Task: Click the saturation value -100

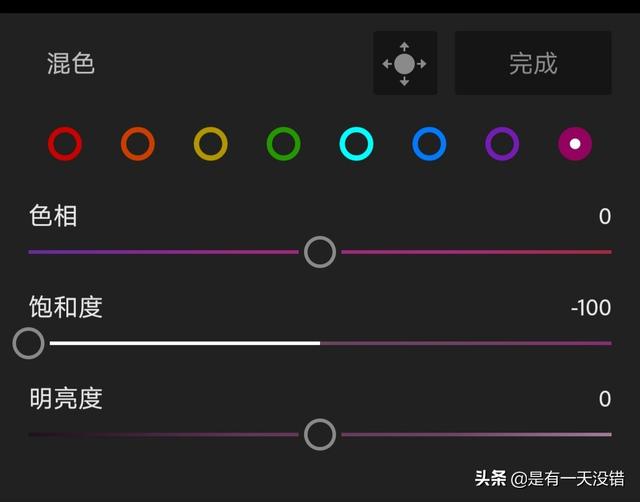Action: pos(591,308)
